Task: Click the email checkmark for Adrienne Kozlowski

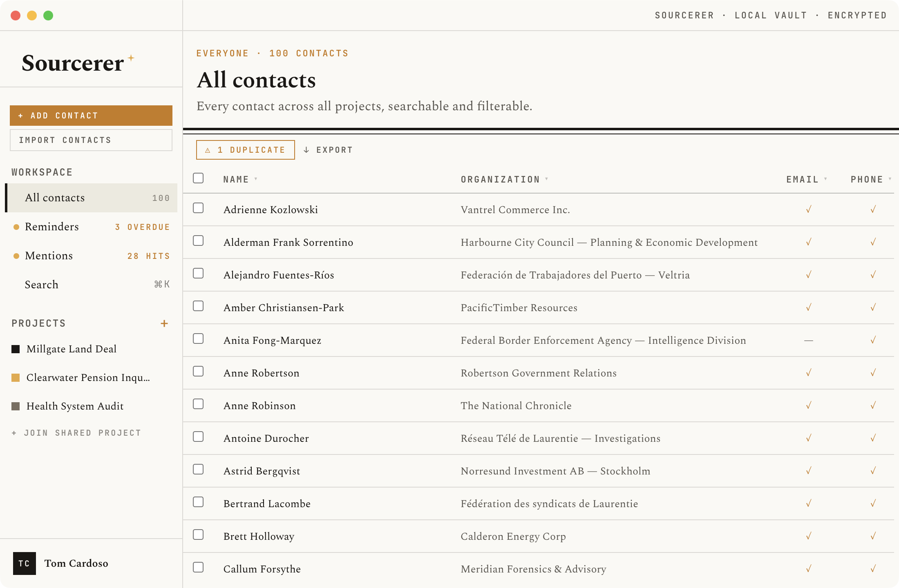Action: point(809,209)
